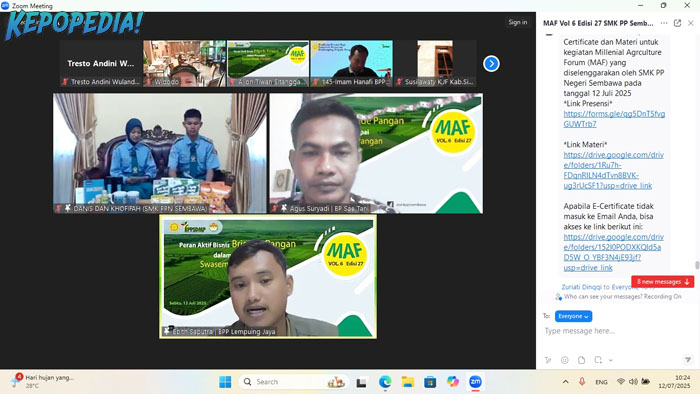Open Copilot from taskbar
Viewport: 700px width, 394px height.
tap(453, 382)
